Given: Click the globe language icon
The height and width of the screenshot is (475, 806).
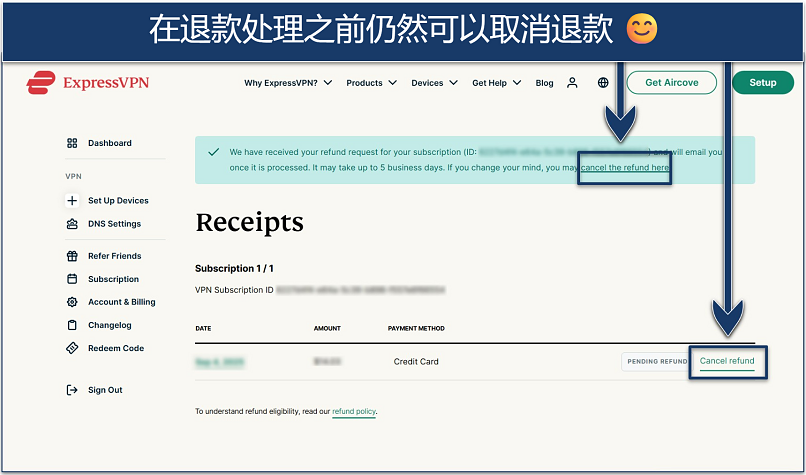Looking at the screenshot, I should point(603,83).
